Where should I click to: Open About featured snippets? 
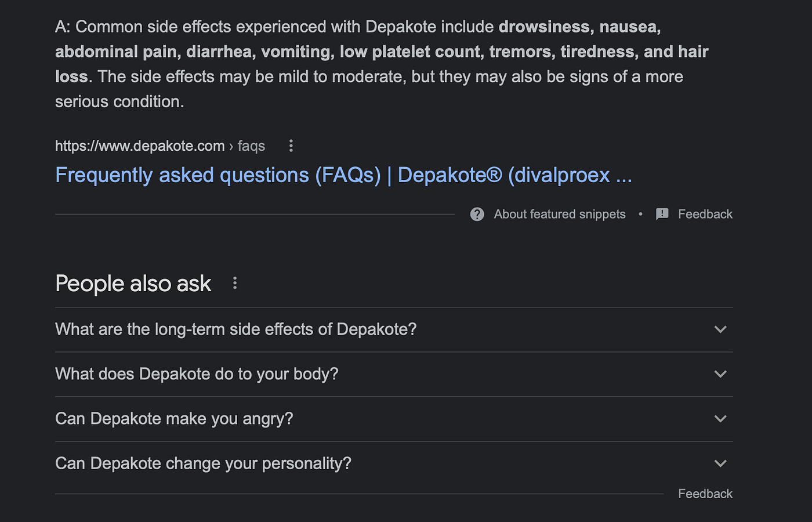pos(560,214)
